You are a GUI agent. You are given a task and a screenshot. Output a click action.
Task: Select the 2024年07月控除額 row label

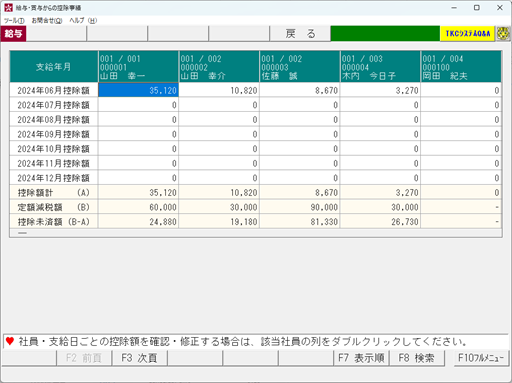coord(54,105)
